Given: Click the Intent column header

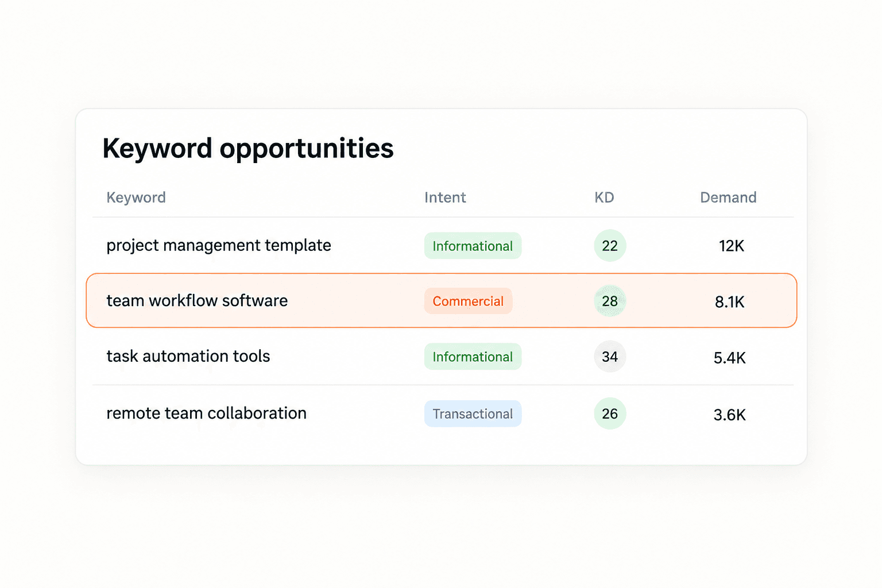Looking at the screenshot, I should pyautogui.click(x=445, y=198).
